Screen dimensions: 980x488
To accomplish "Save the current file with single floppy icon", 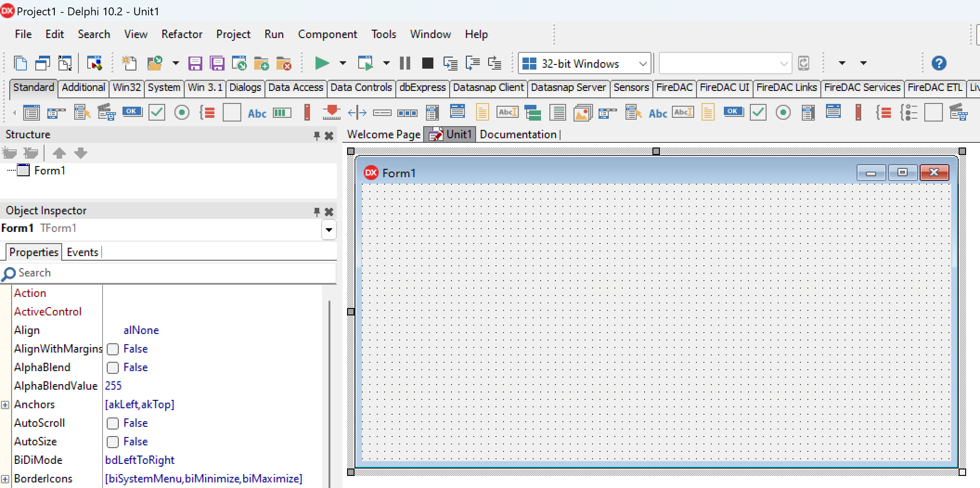I will 195,63.
